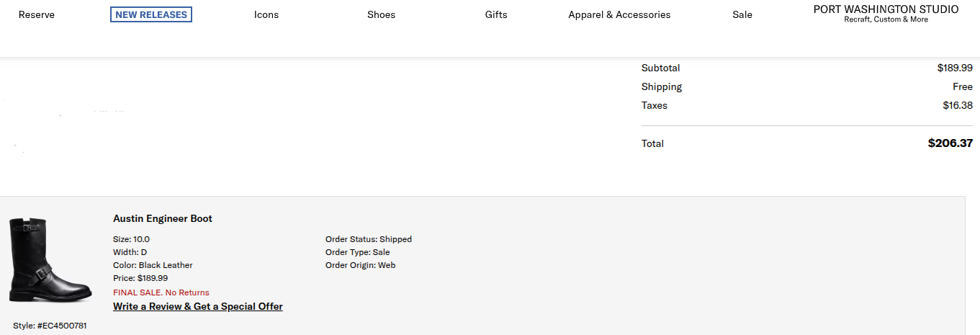Select the $206.37 total amount
This screenshot has height=335, width=980.
(950, 143)
